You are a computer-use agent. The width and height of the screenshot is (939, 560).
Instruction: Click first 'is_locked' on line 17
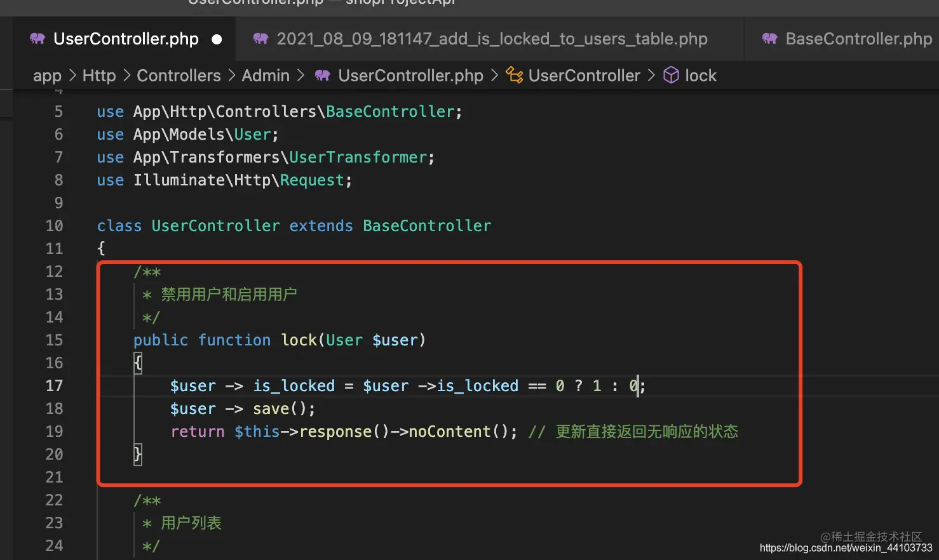294,386
